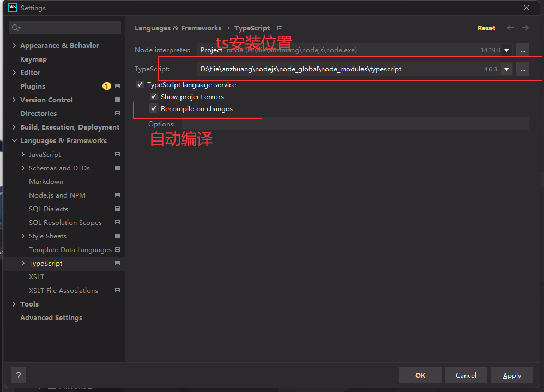Click the TypeScript package path field
Screen dimensions: 544x392
click(x=349, y=69)
